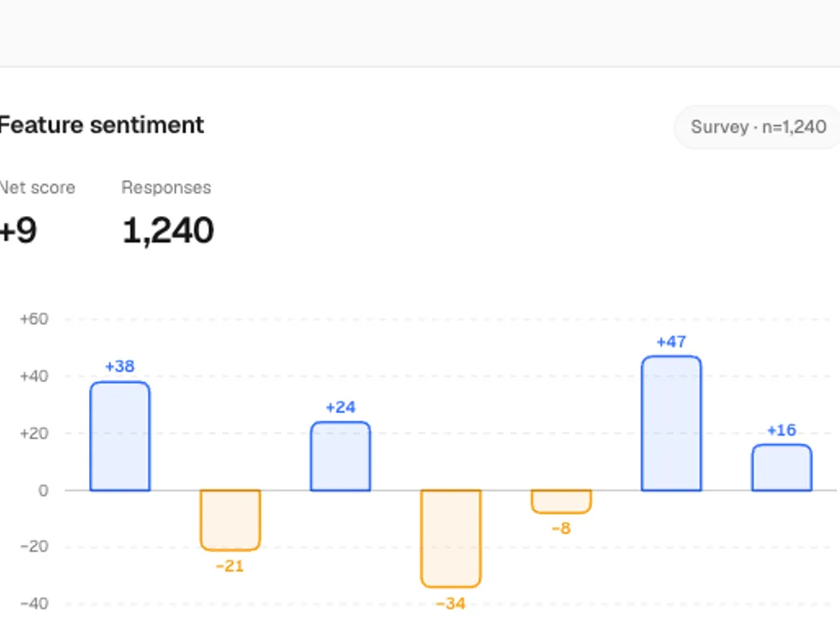Click the +38 value label
Screen dimensions: 840x630
120,367
